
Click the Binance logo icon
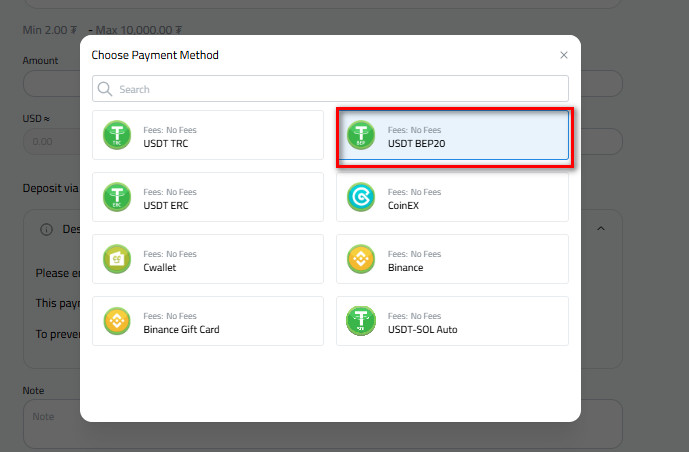click(x=361, y=259)
